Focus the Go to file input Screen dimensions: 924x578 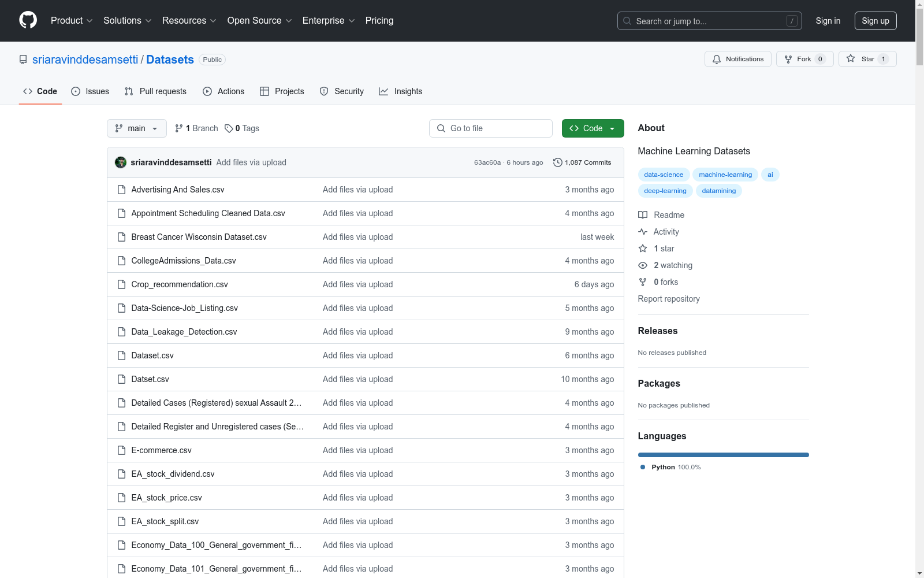[491, 128]
